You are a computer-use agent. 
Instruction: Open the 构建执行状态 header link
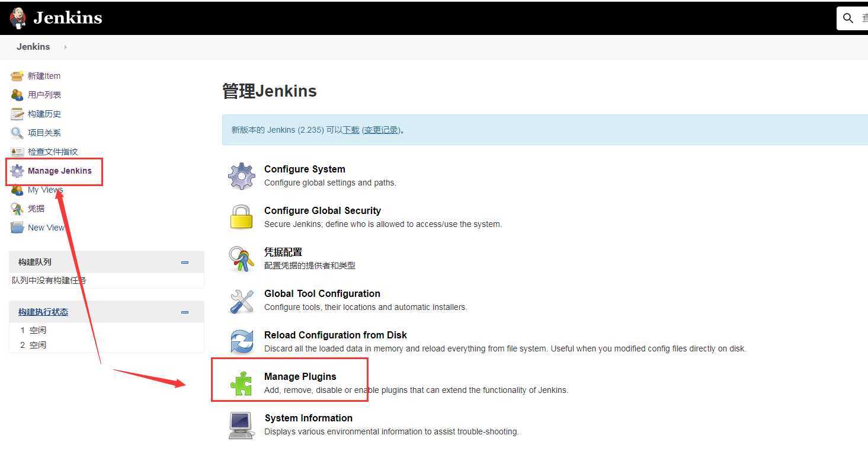(x=43, y=312)
